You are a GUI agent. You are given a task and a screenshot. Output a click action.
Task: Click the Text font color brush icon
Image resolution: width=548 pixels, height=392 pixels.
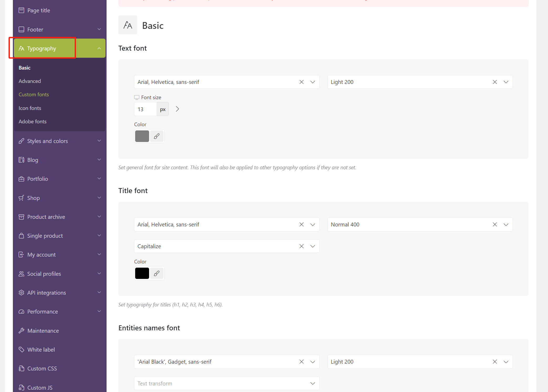coord(157,136)
